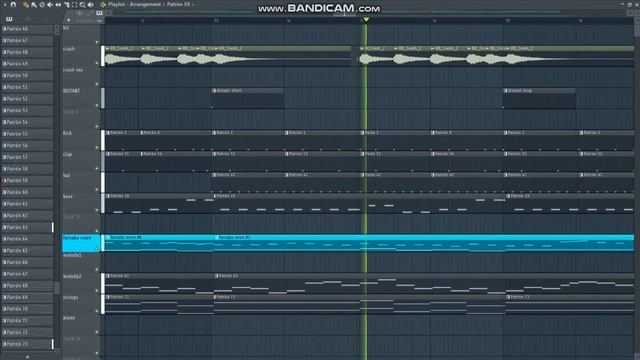Open the playlist options arrow menu
Screen dimensions: 640x360
[5, 4]
